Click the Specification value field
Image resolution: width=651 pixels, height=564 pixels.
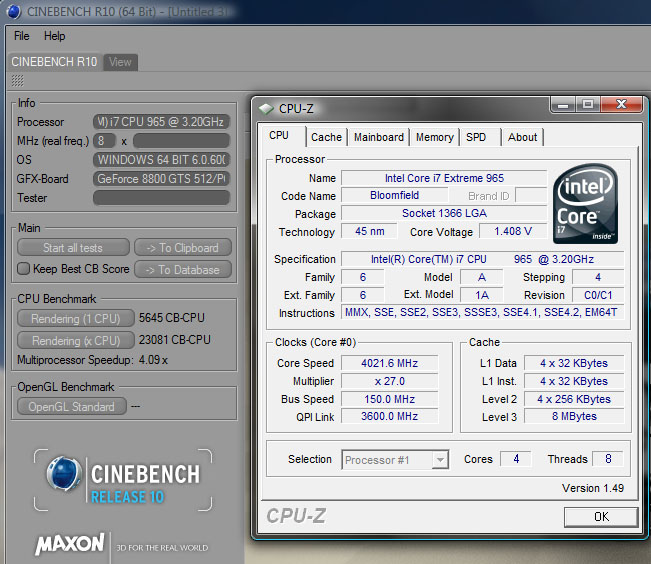click(482, 259)
